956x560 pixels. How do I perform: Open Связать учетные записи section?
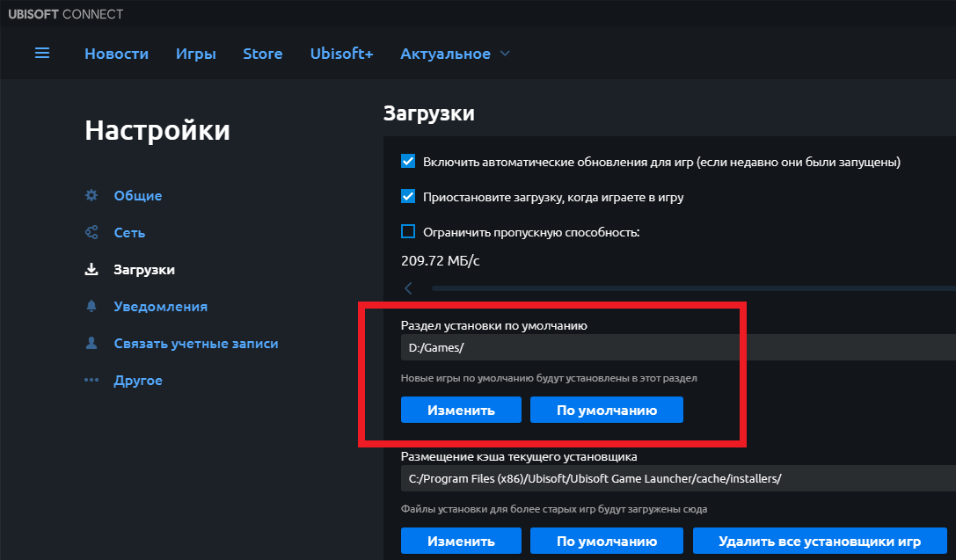[196, 343]
